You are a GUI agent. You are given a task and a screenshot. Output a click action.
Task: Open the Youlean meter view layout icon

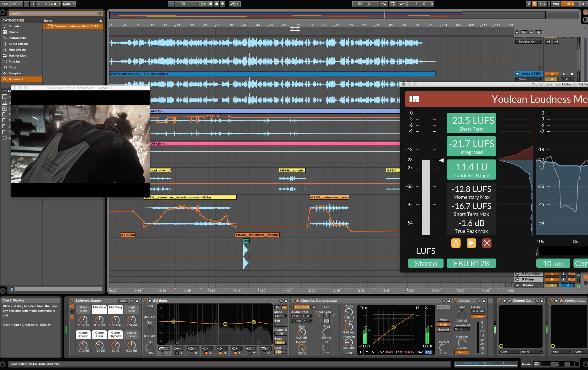(414, 99)
